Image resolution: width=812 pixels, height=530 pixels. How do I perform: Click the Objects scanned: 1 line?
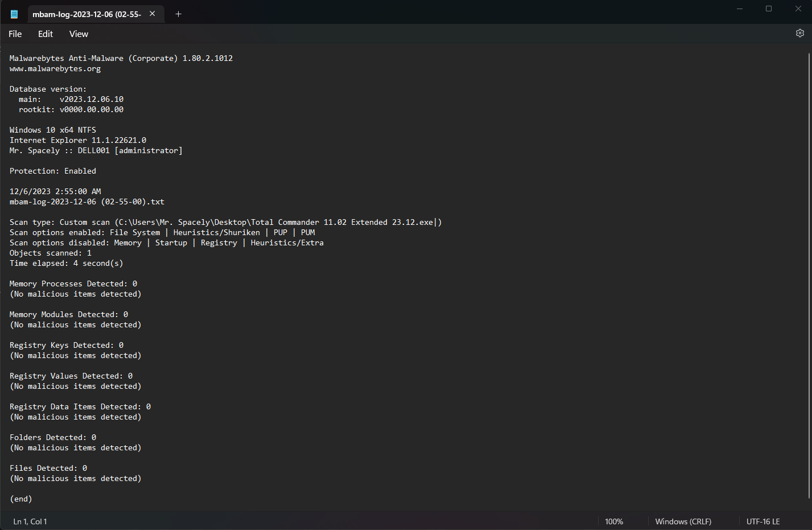[x=51, y=253]
